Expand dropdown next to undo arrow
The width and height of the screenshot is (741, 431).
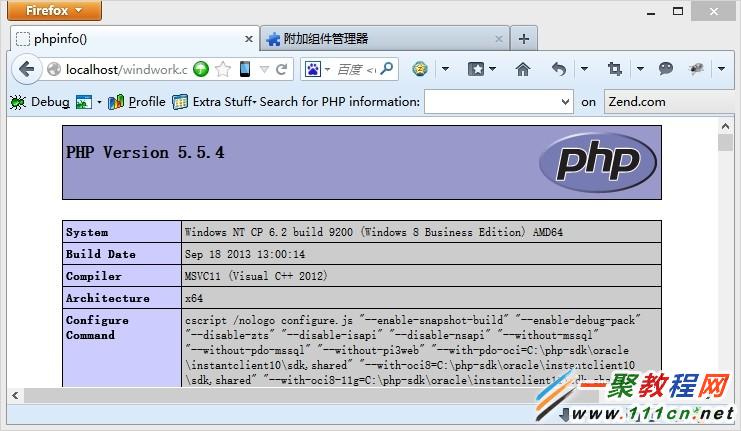585,69
